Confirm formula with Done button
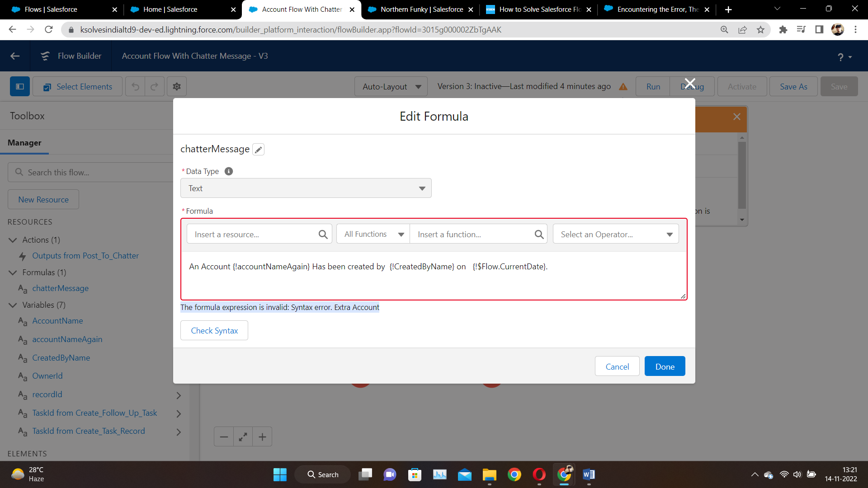 tap(664, 366)
